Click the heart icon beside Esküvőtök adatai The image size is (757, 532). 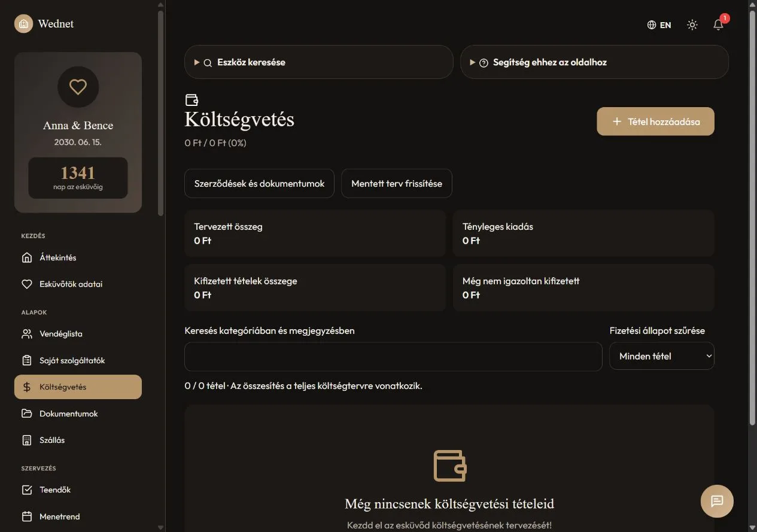tap(27, 284)
